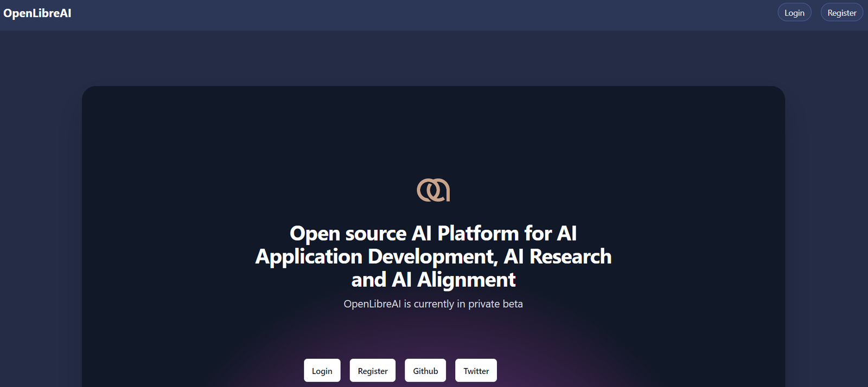
Task: Click the word 'Research' in the headline
Action: 570,257
